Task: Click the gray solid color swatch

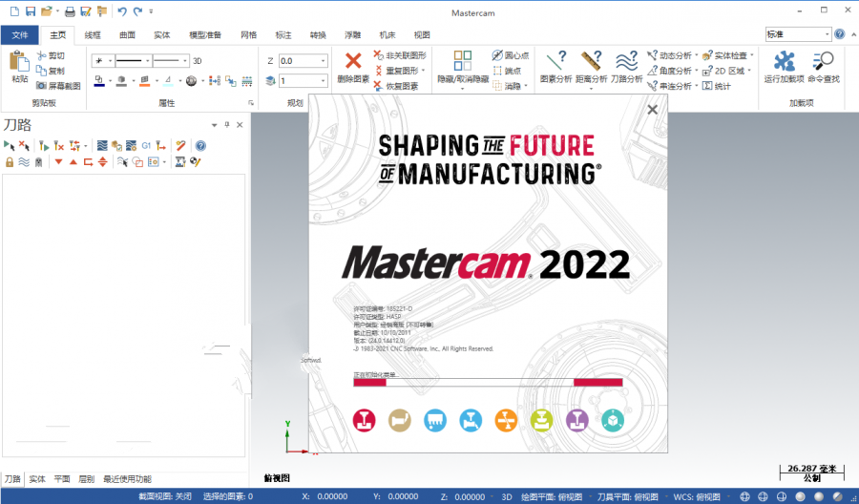Action: (121, 81)
